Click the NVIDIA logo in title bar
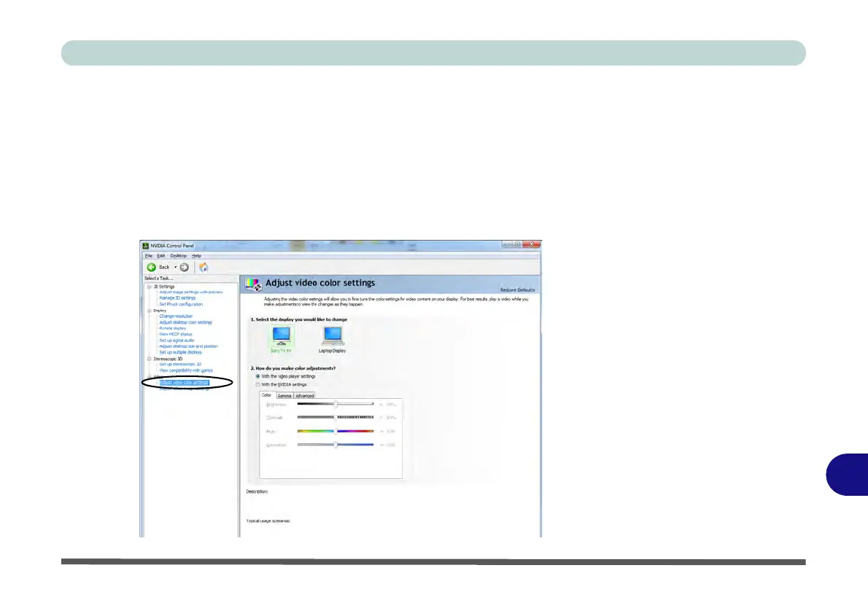 pyautogui.click(x=146, y=246)
